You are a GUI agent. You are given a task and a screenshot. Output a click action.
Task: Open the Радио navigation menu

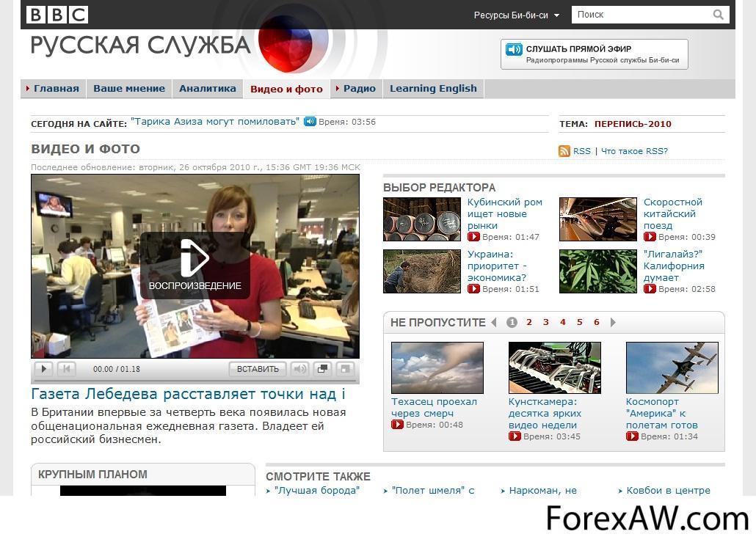pos(356,89)
